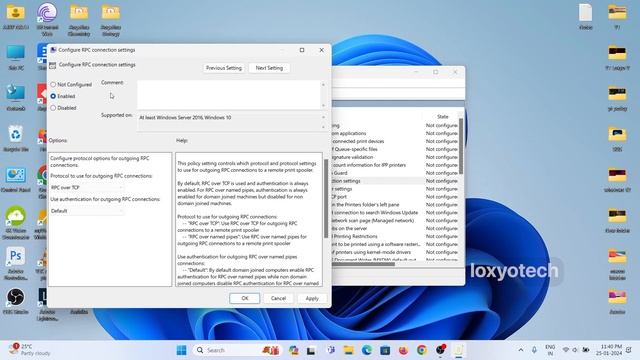The width and height of the screenshot is (640, 360).
Task: Apply the RPC connection settings
Action: click(x=312, y=298)
